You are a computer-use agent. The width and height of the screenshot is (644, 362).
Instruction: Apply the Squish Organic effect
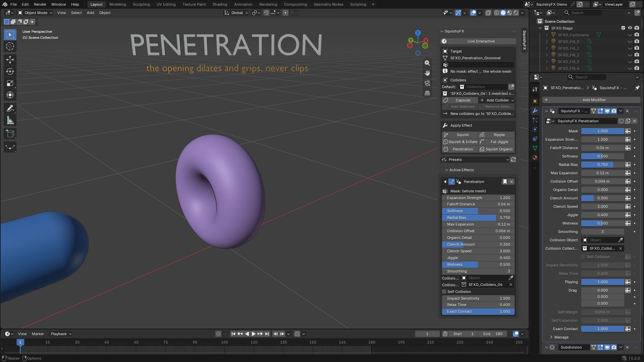tap(496, 149)
